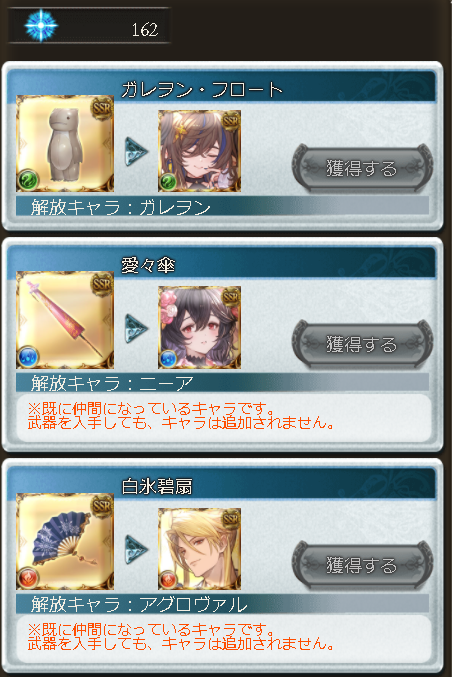Select the 愛々傘 umbrella weapon thumbnail

coord(65,320)
